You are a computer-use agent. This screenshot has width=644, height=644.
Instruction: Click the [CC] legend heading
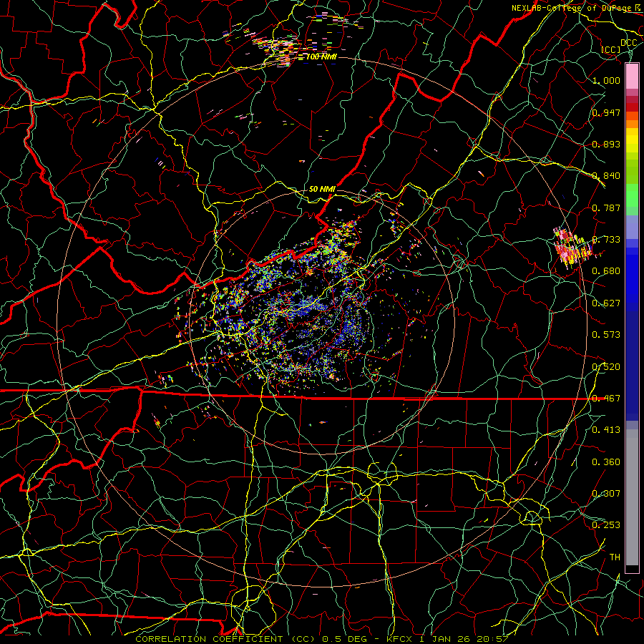tap(611, 49)
